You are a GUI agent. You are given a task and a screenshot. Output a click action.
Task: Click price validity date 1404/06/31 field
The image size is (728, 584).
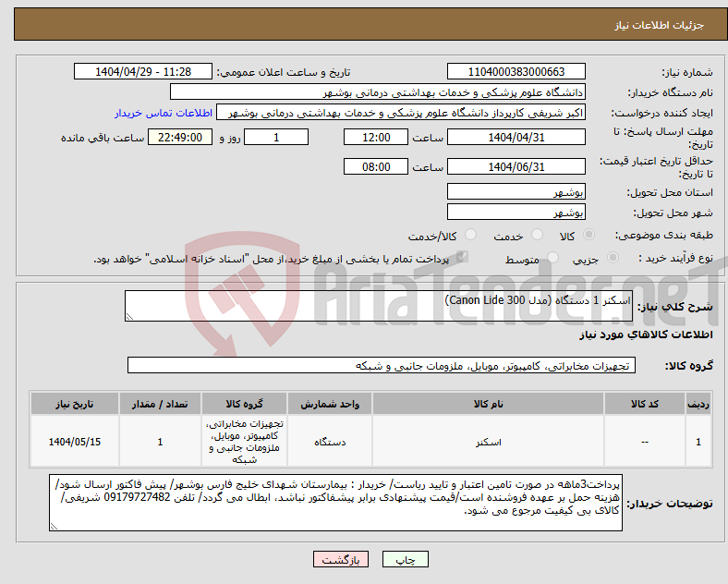[516, 166]
